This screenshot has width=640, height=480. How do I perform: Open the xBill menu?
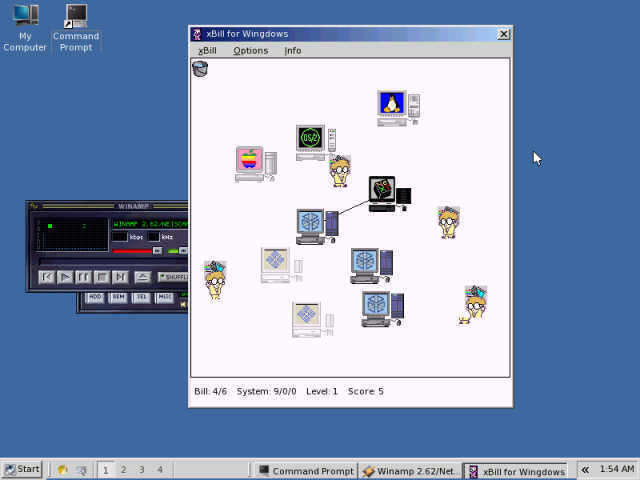pos(207,50)
